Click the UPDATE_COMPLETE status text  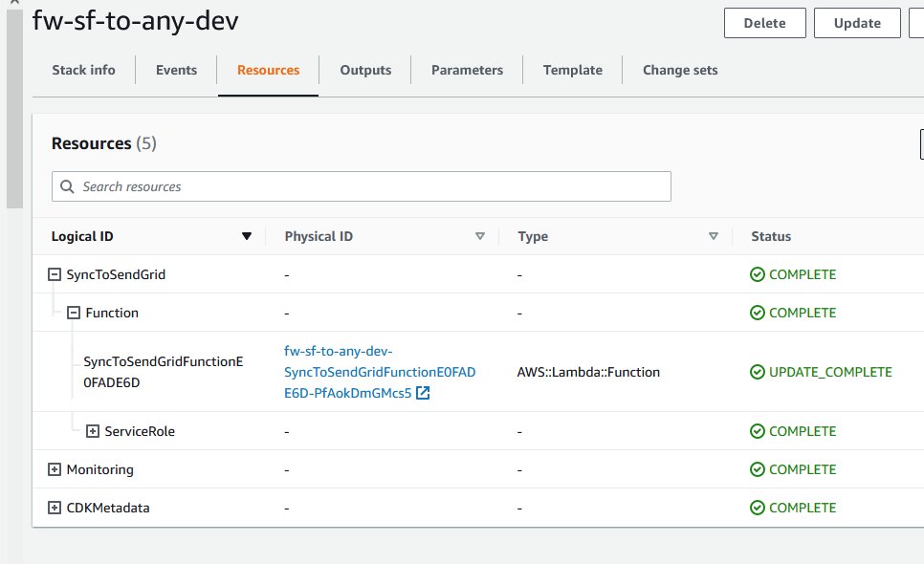pos(830,372)
